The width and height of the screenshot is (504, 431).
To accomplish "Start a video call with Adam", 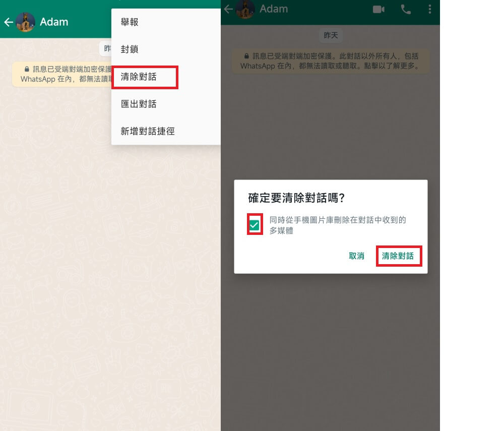I will coord(378,9).
